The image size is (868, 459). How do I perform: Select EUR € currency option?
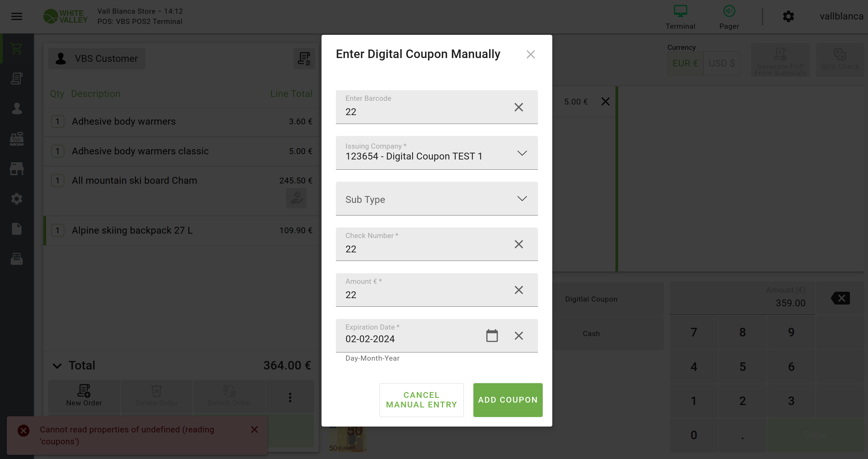685,64
